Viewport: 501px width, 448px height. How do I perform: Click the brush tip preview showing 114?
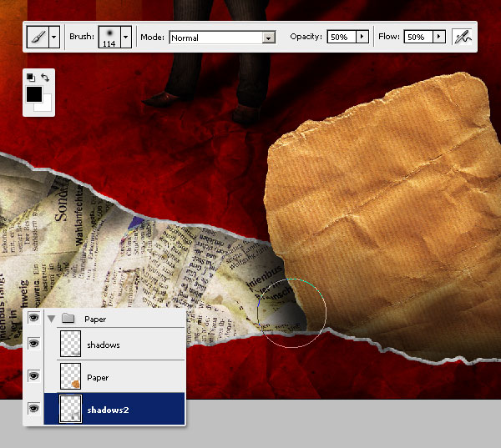[x=109, y=37]
